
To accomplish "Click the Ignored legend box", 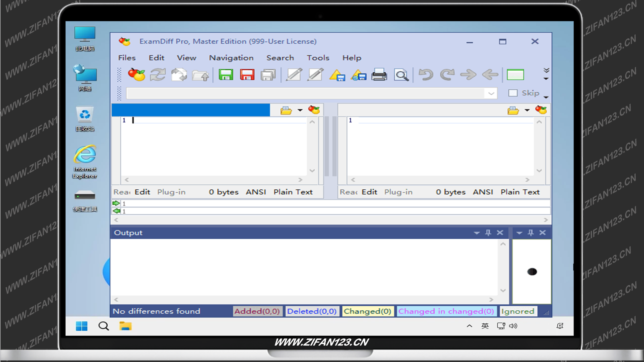I will (x=517, y=311).
